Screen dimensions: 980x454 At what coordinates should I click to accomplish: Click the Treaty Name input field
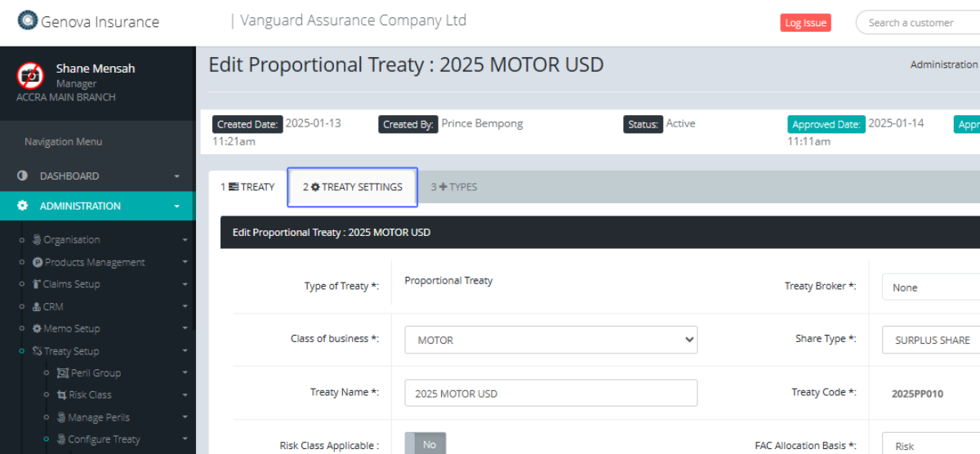[x=550, y=393]
